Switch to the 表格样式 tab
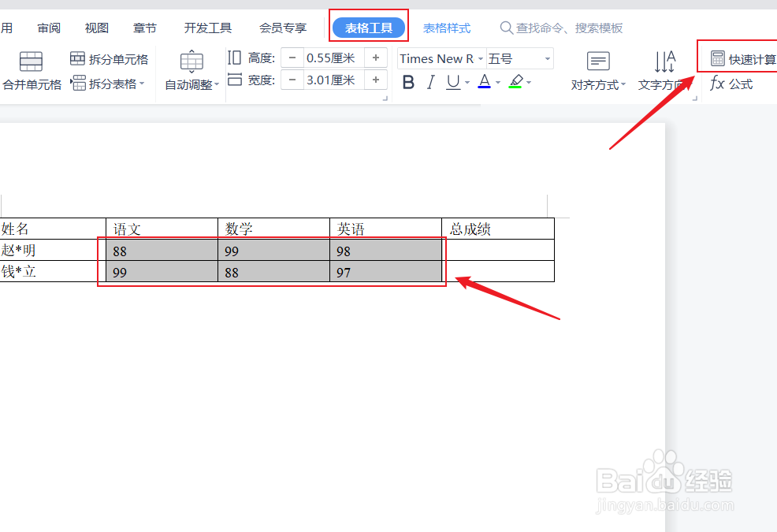Image resolution: width=777 pixels, height=532 pixels. pyautogui.click(x=447, y=27)
